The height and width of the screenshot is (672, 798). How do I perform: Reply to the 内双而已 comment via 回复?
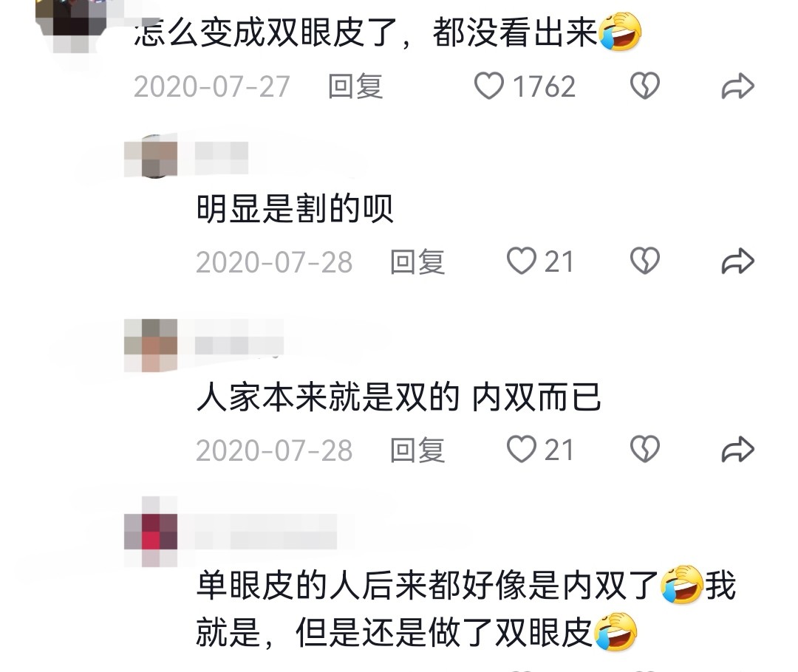[417, 450]
